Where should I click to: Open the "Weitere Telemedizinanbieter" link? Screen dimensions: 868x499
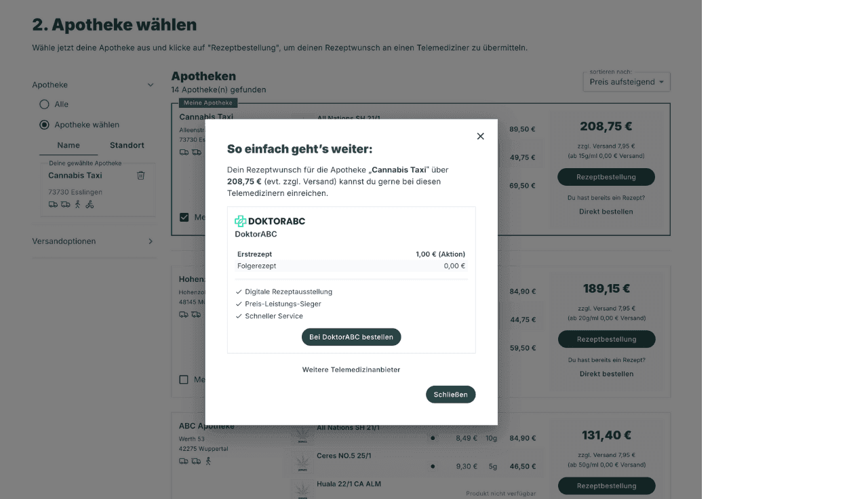click(x=351, y=370)
